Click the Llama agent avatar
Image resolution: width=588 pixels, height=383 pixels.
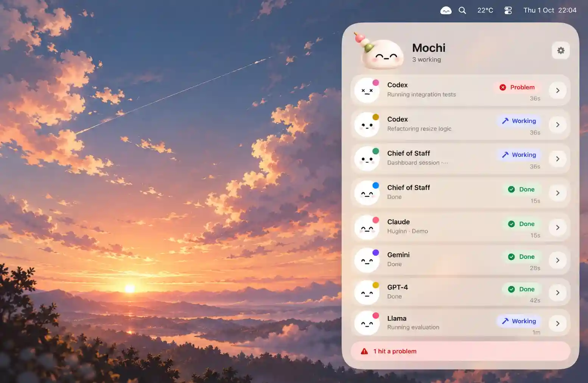(367, 323)
